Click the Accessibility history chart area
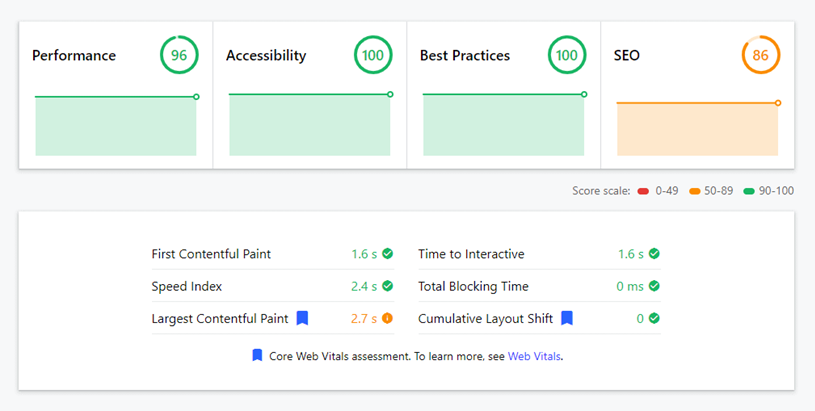Viewport: 815px width, 411px height. [310, 125]
